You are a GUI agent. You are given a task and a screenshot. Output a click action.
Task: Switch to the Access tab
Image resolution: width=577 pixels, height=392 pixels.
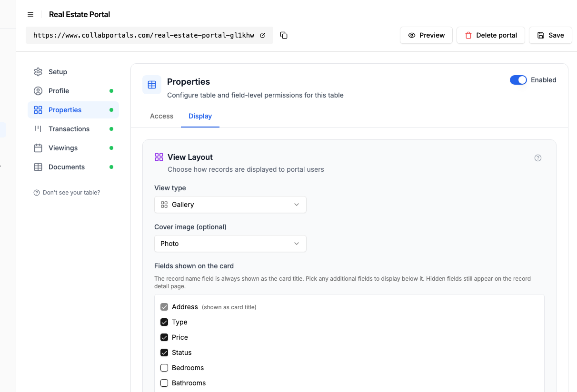[x=161, y=116]
